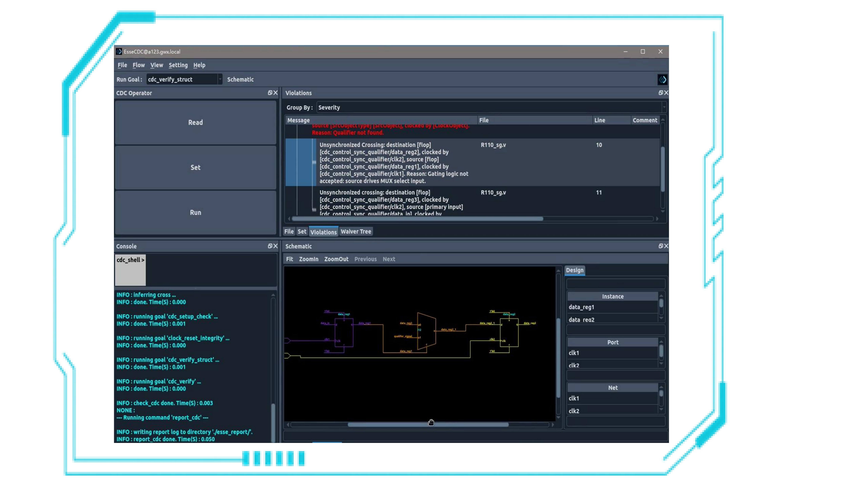
Task: Sort by the File column header
Action: [x=535, y=120]
